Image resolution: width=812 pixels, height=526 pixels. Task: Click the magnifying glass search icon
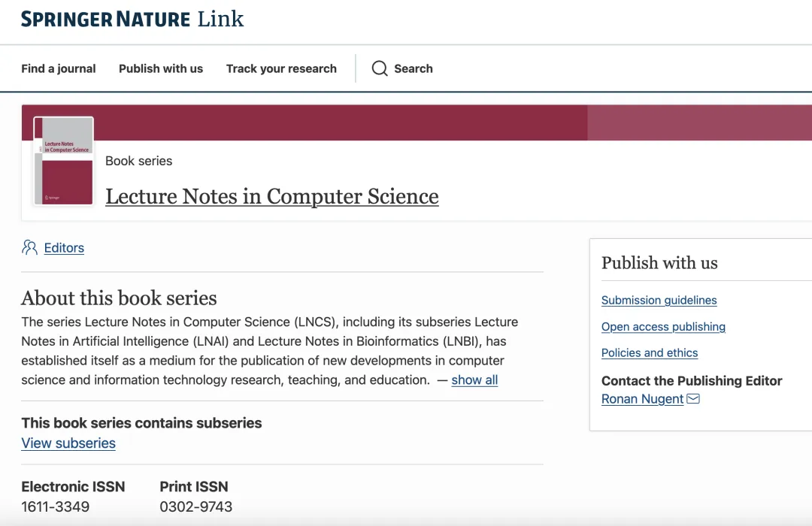380,68
